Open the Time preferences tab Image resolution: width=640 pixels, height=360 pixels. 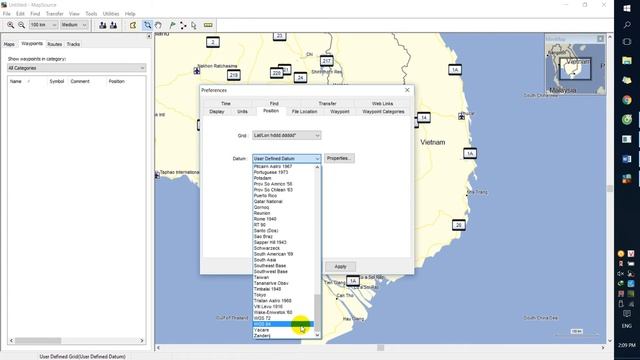(x=226, y=103)
